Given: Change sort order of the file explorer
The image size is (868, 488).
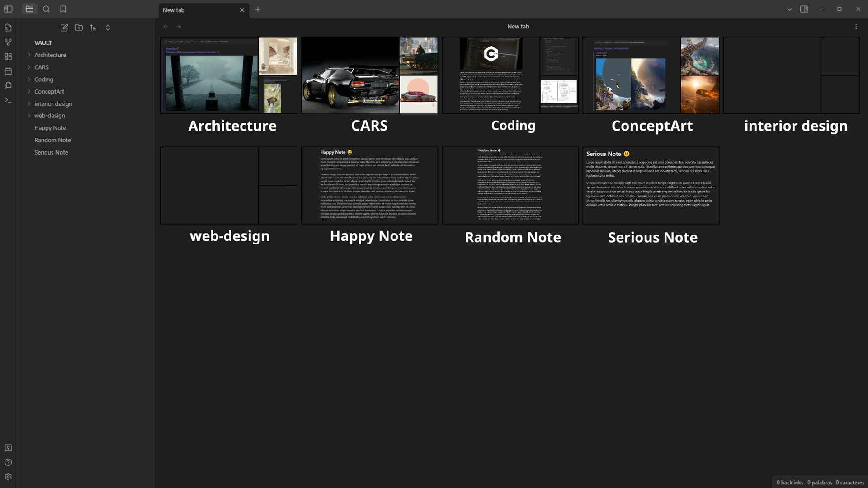Looking at the screenshot, I should pos(93,28).
